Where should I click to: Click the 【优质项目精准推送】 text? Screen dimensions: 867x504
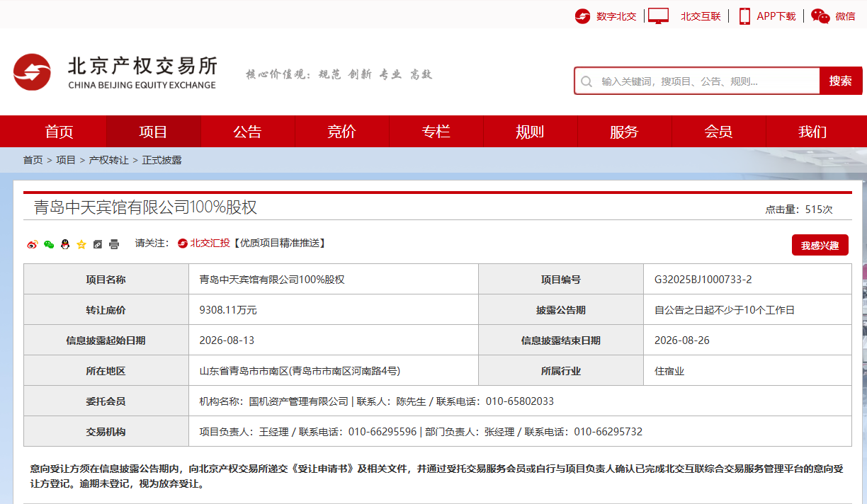(279, 243)
